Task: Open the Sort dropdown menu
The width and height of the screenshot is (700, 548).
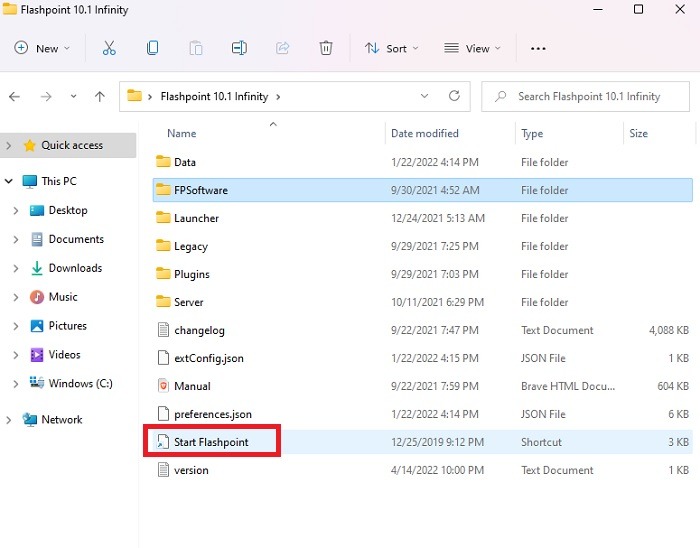Action: 392,48
